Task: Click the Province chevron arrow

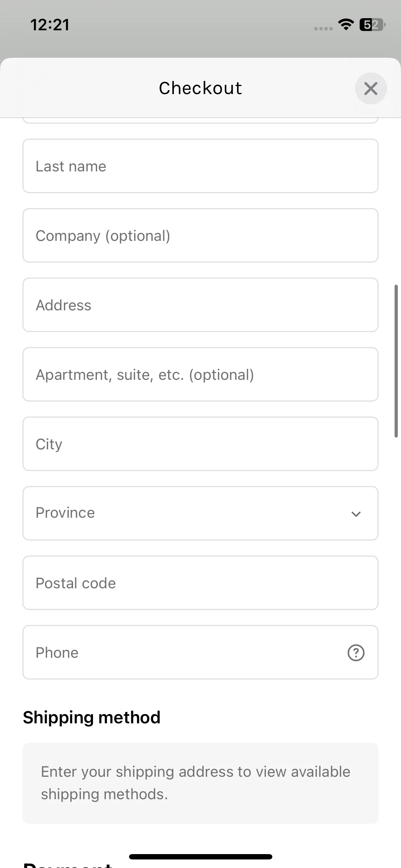Action: tap(356, 514)
